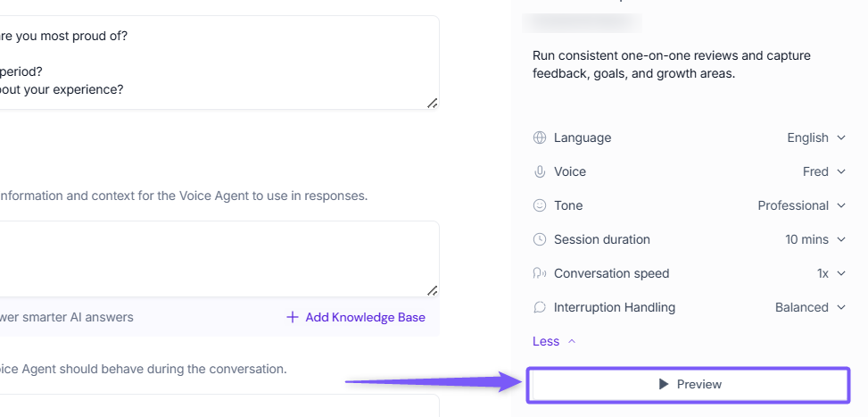This screenshot has width=868, height=417.
Task: Click the smiley Tone icon
Action: [x=539, y=205]
